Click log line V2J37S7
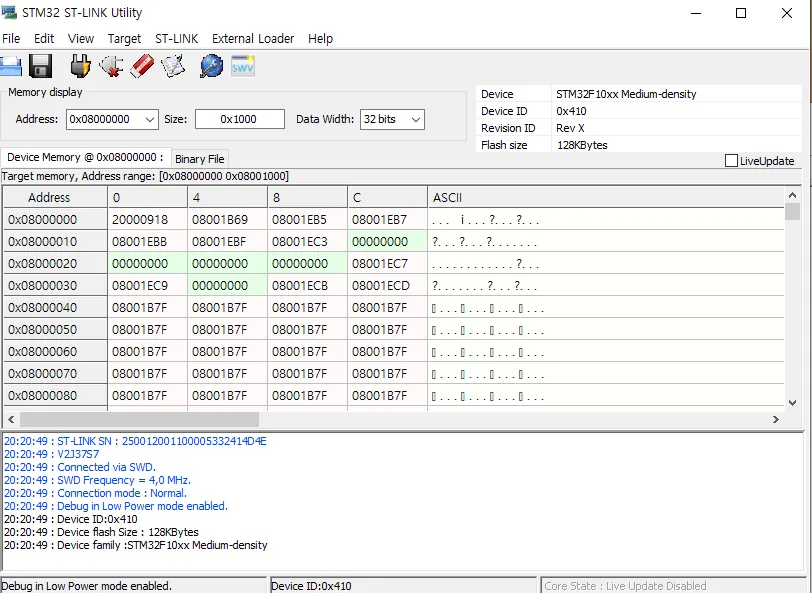The width and height of the screenshot is (812, 593). (x=51, y=454)
